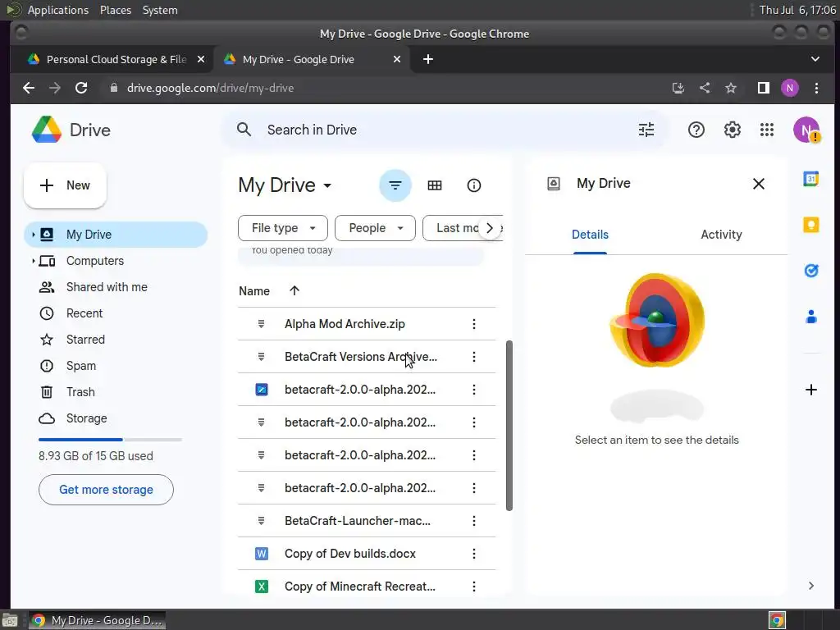
Task: Open more actions for Alpha Mod Archive.zip
Action: pos(473,324)
